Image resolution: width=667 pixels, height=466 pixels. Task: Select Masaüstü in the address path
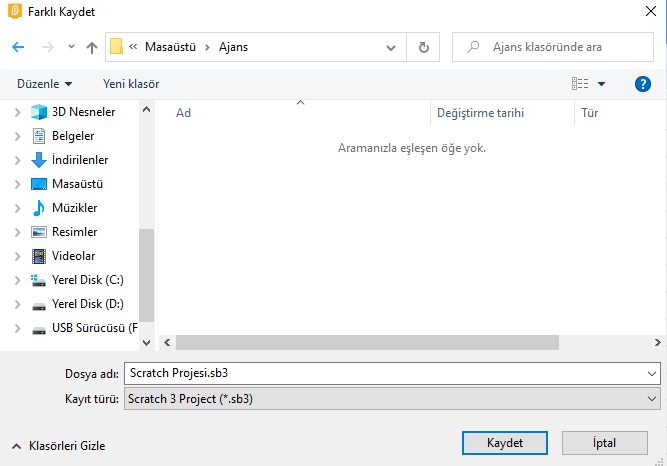(170, 47)
